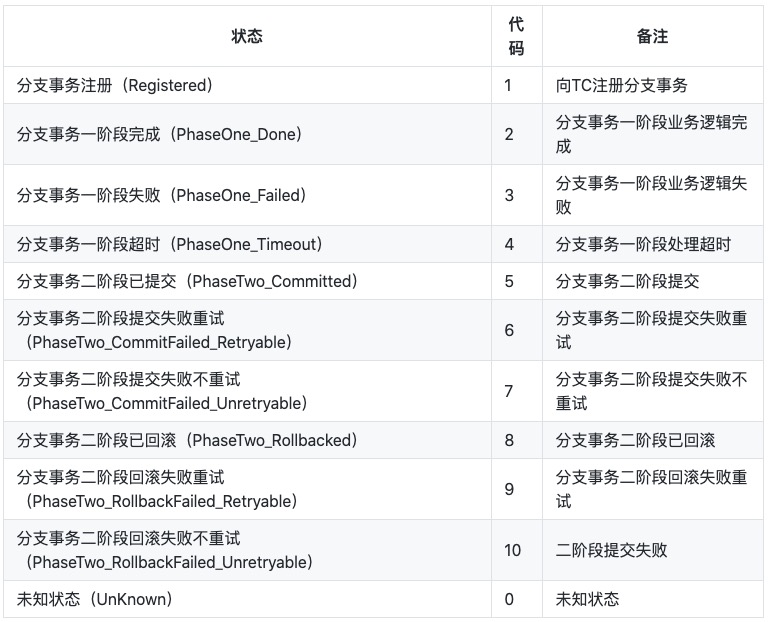The width and height of the screenshot is (770, 622).
Task: Click the UnKnown status cell
Action: click(x=247, y=599)
